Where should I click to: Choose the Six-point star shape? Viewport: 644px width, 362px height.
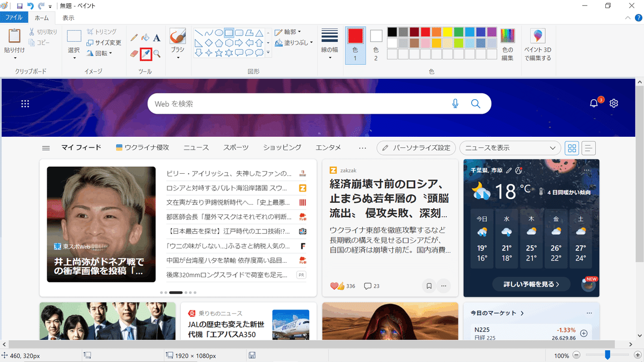click(229, 53)
